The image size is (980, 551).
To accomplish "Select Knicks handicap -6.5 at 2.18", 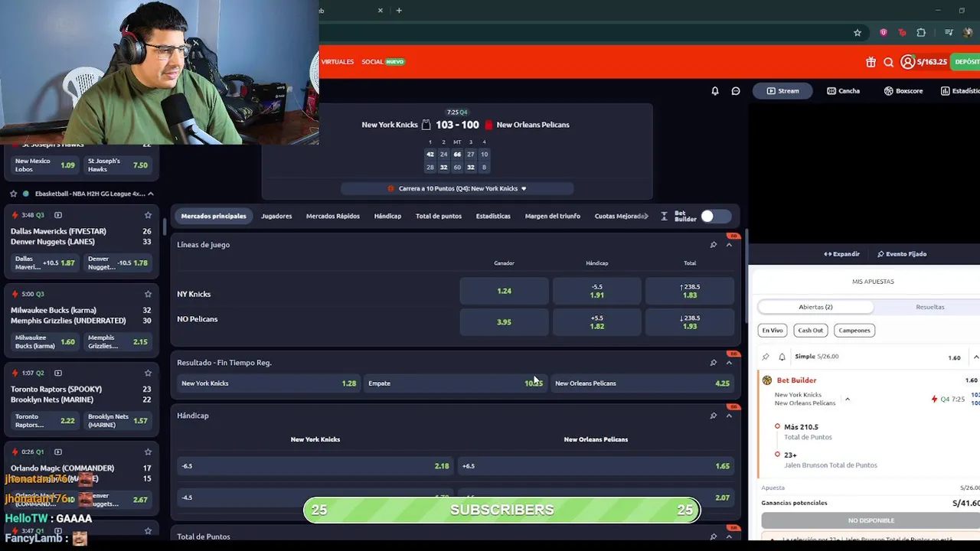I will coord(315,466).
